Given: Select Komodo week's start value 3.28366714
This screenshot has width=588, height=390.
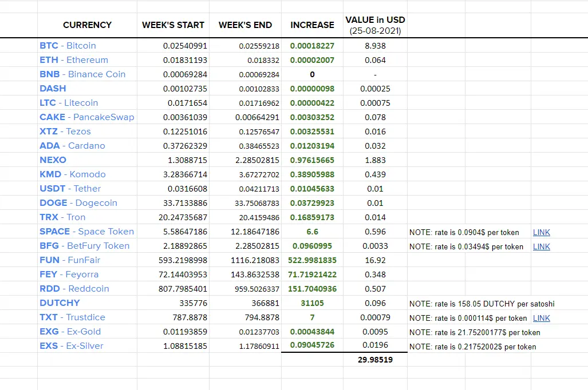Looking at the screenshot, I should [185, 174].
